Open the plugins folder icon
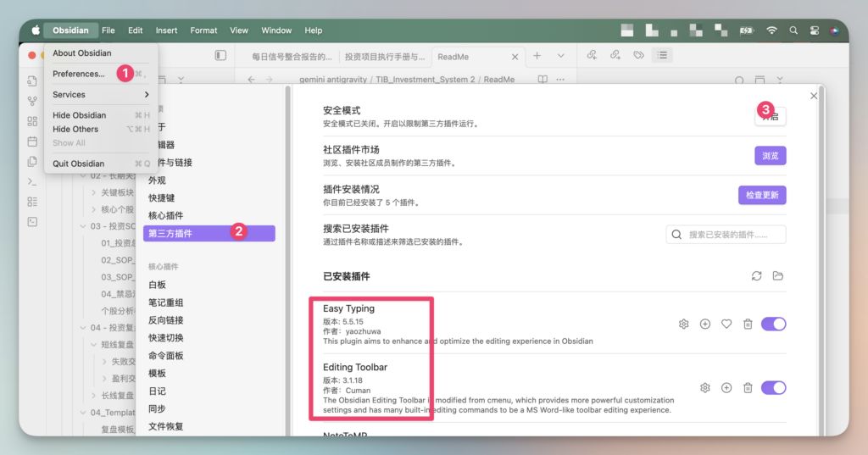This screenshot has height=455, width=868. 778,276
